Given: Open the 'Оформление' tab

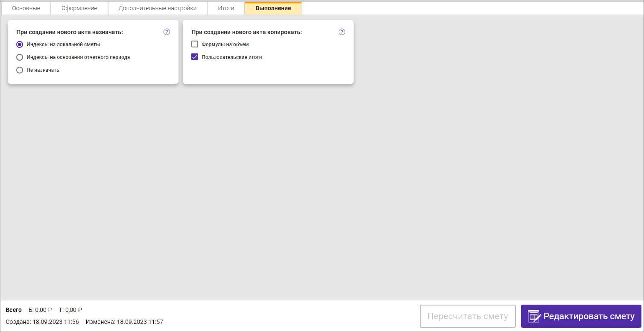Looking at the screenshot, I should click(79, 9).
